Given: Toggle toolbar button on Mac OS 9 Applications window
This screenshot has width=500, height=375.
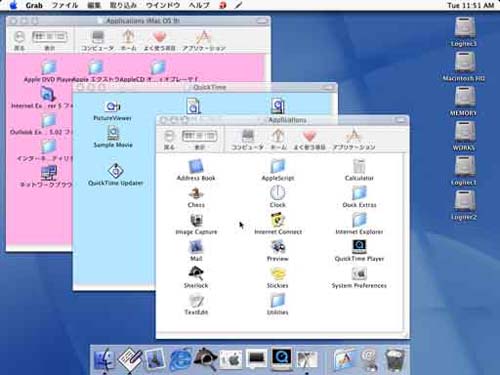Looking at the screenshot, I should [x=262, y=21].
